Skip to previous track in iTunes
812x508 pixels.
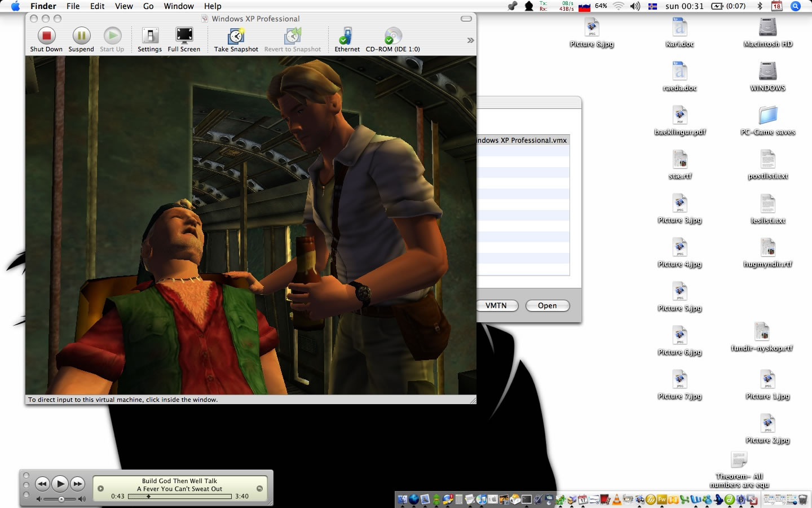pyautogui.click(x=42, y=484)
